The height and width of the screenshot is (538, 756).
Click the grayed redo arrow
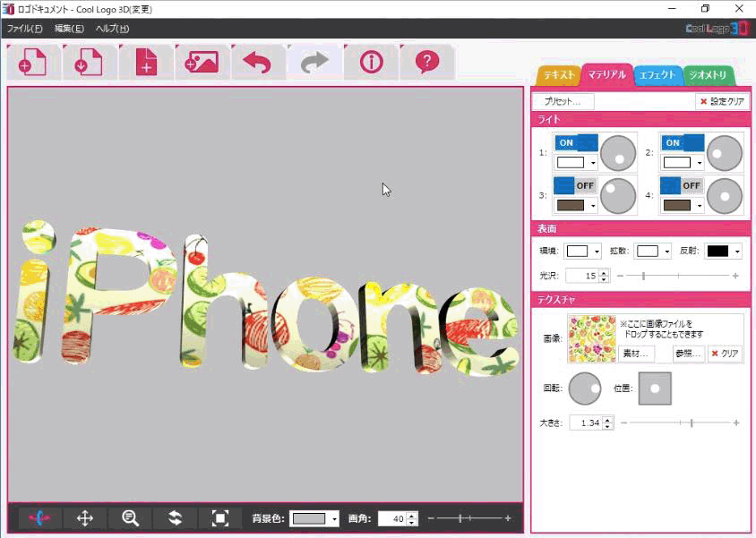pos(314,62)
